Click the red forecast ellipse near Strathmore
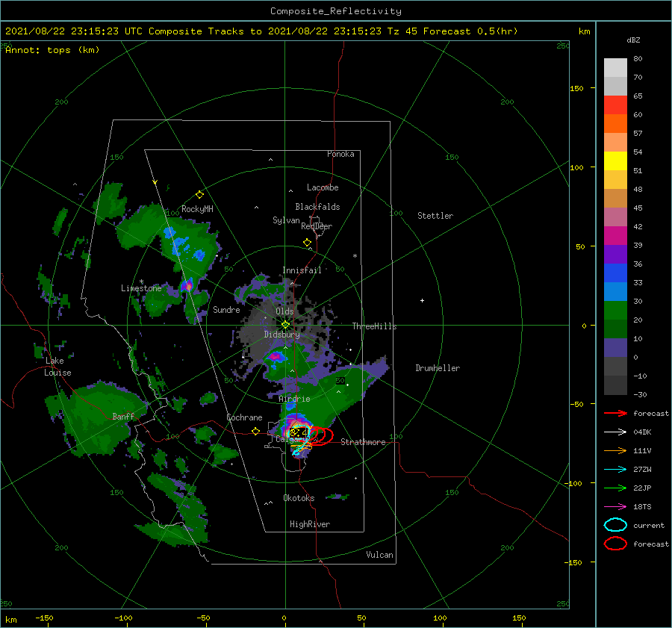Viewport: 672px width, 628px height. pos(321,436)
